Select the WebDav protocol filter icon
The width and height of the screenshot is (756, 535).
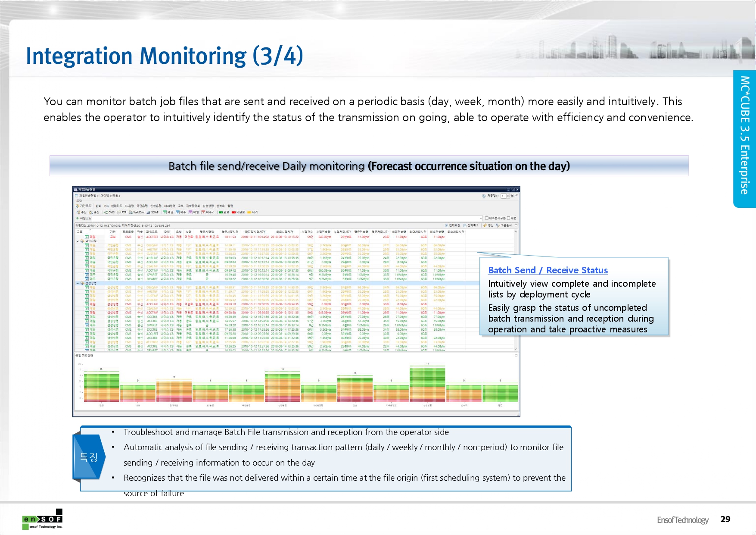pos(131,212)
